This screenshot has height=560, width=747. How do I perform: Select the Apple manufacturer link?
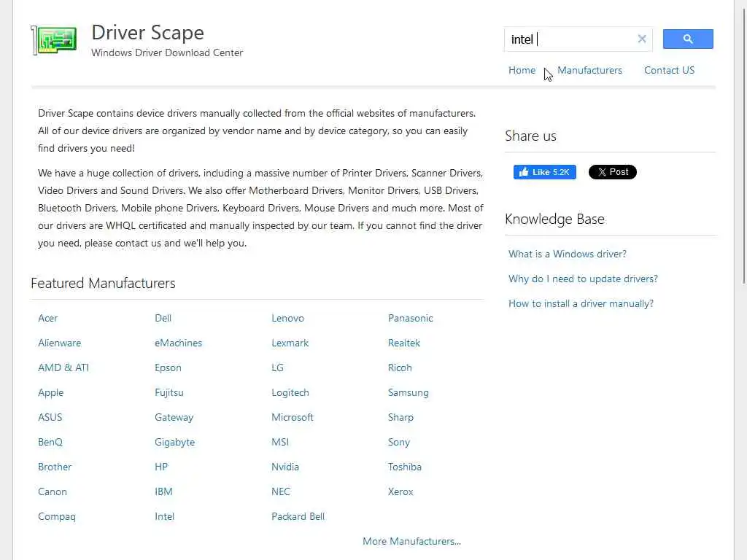[50, 392]
